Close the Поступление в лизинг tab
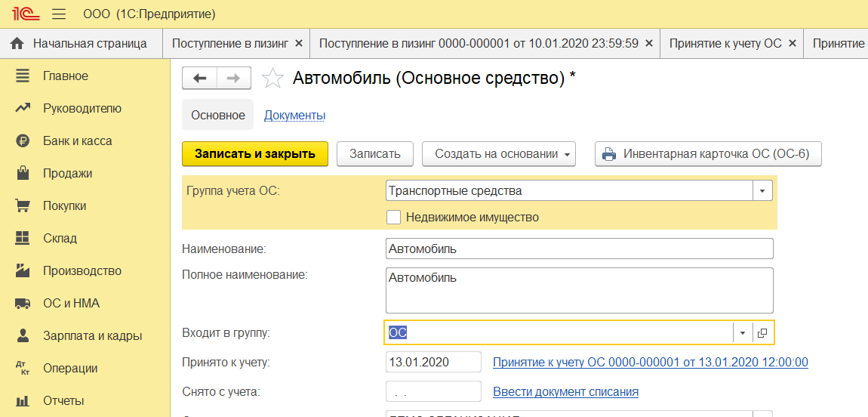Image resolution: width=868 pixels, height=417 pixels. coord(298,43)
